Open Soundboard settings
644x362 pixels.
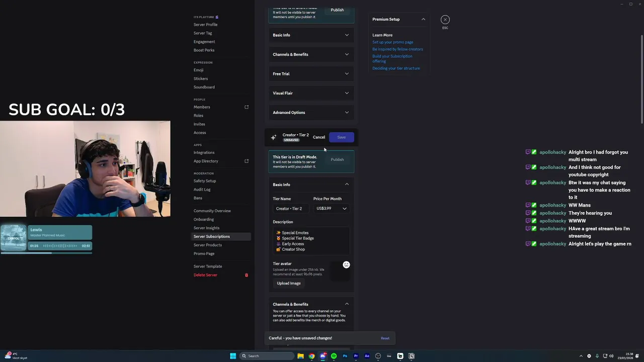click(204, 87)
